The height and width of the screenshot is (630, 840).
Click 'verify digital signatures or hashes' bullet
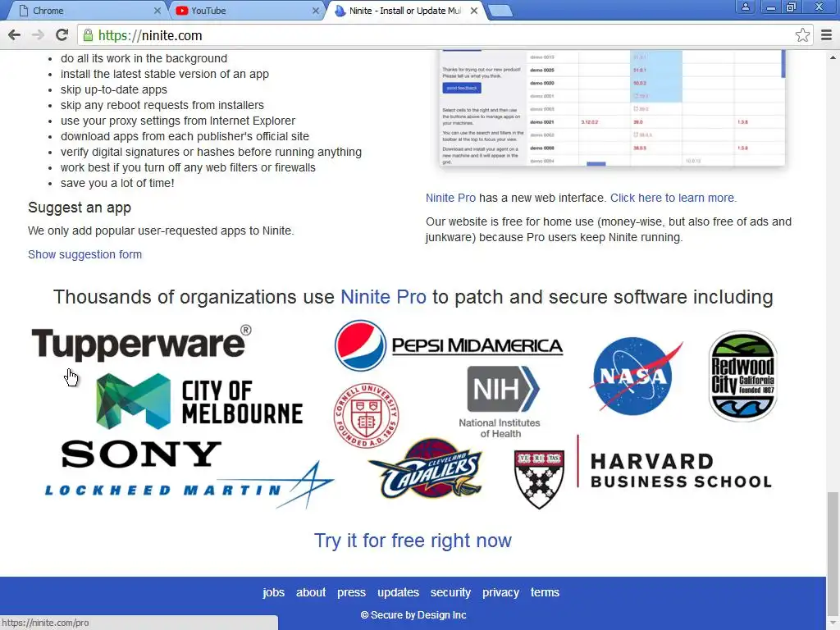point(211,152)
